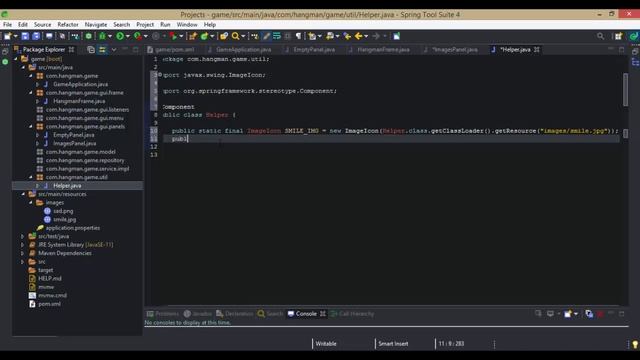Select application.properties file
This screenshot has width=640, height=360.
(x=73, y=228)
